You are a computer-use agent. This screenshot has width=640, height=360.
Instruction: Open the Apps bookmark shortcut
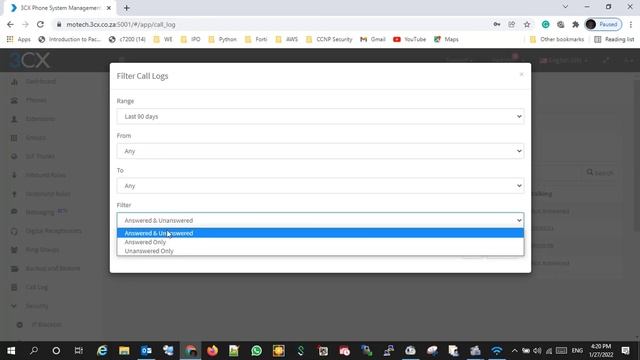19,39
